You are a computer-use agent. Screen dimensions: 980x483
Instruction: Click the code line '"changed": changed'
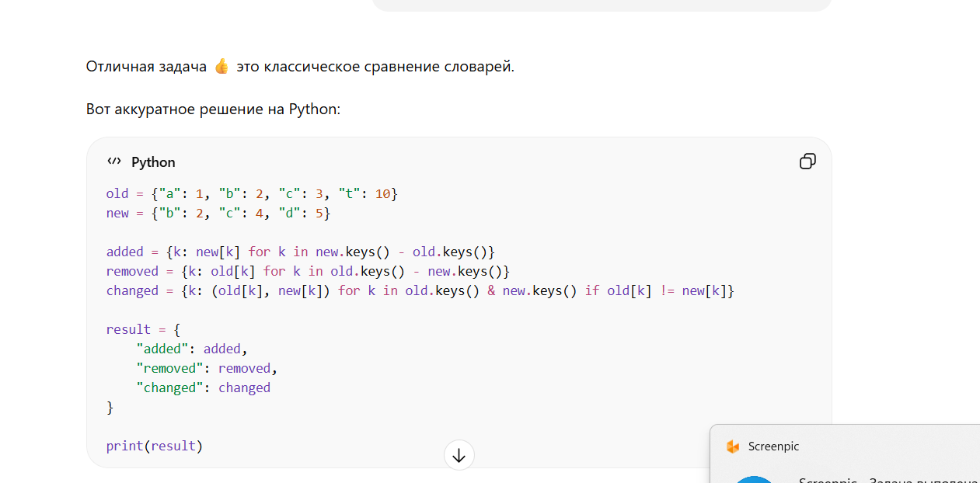click(x=203, y=387)
